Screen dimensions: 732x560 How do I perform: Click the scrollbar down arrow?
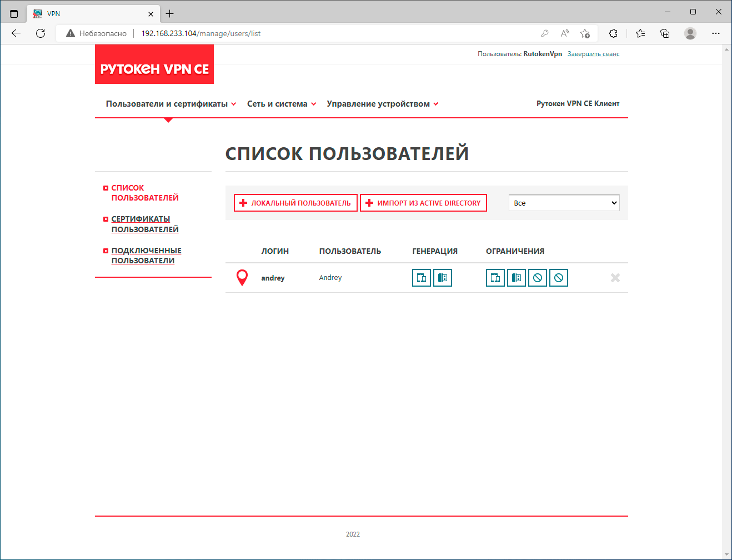(x=726, y=554)
